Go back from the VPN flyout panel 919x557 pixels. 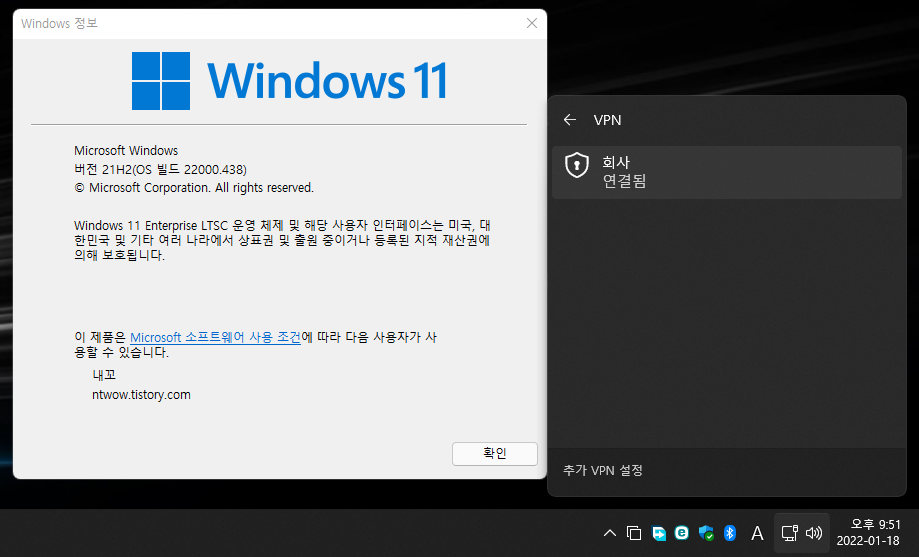(570, 120)
